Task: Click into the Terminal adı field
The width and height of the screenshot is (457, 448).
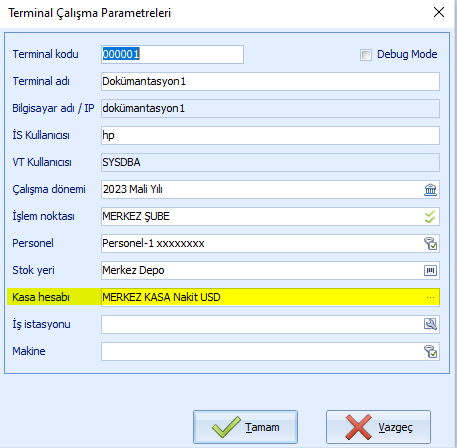Action: tap(270, 81)
